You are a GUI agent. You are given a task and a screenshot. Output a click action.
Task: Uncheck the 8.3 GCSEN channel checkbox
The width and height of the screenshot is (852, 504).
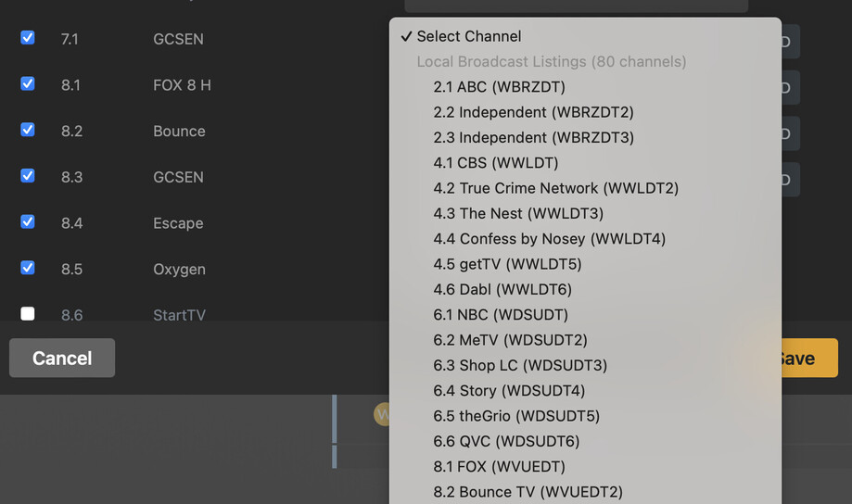[x=28, y=176]
